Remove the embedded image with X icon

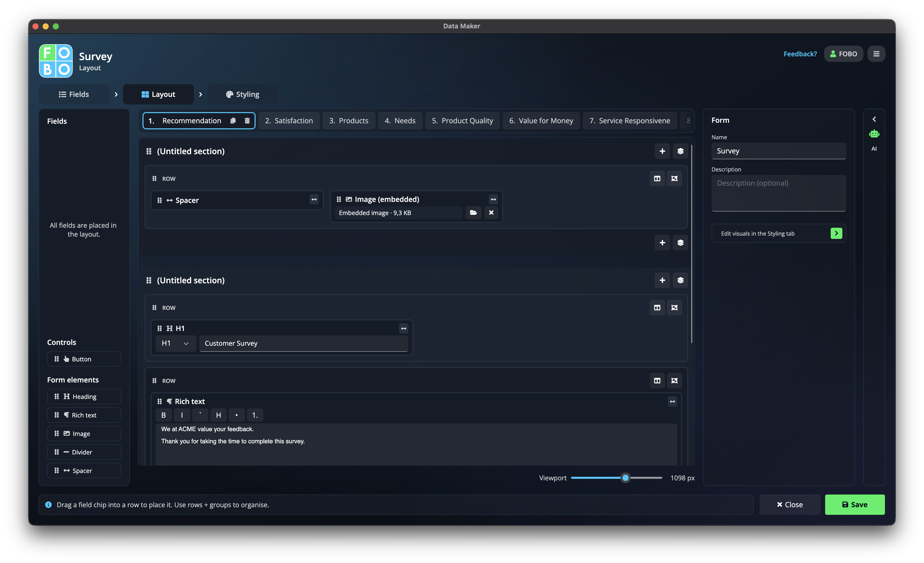(x=491, y=213)
